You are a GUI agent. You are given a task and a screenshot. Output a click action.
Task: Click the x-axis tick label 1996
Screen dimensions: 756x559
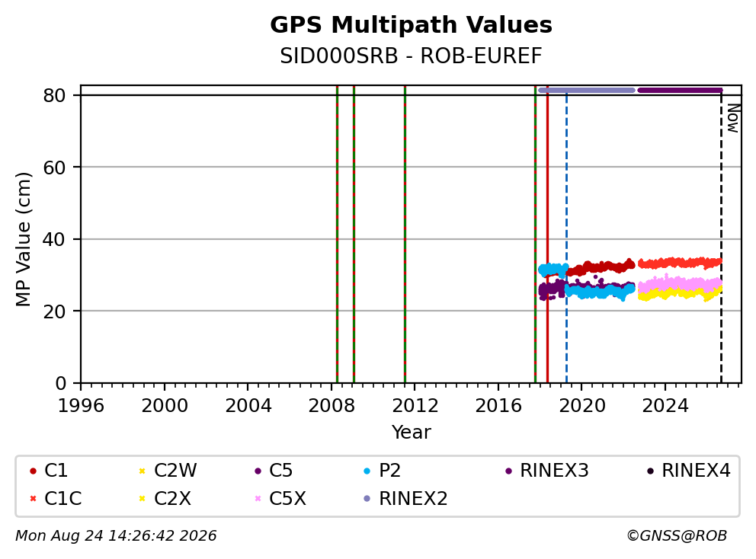(81, 406)
